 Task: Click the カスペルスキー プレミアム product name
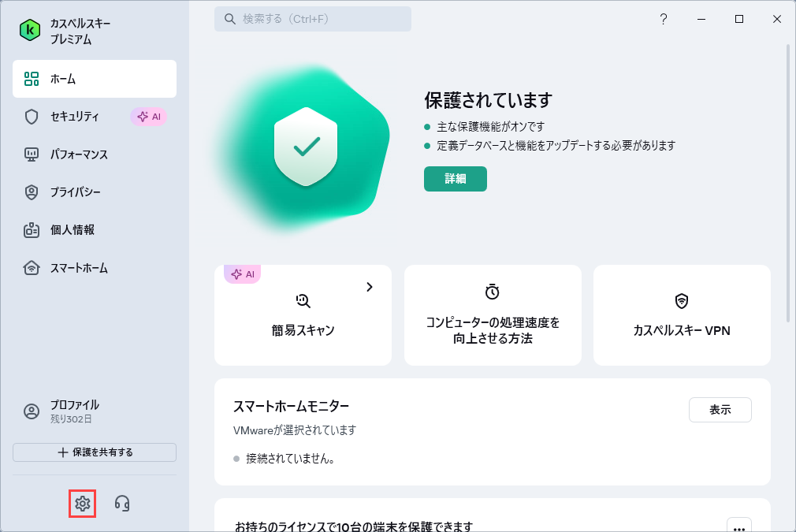(x=80, y=32)
